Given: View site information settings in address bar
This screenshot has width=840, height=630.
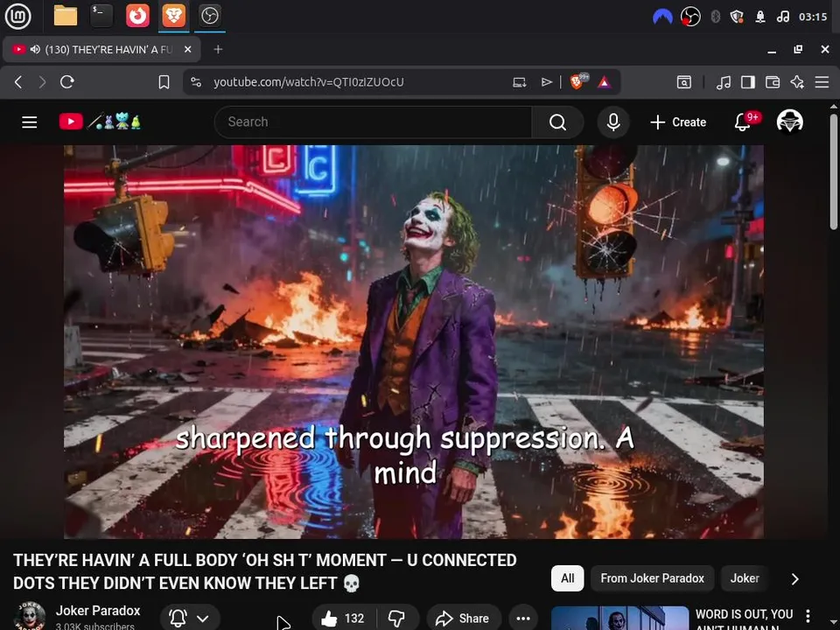Looking at the screenshot, I should (x=196, y=82).
